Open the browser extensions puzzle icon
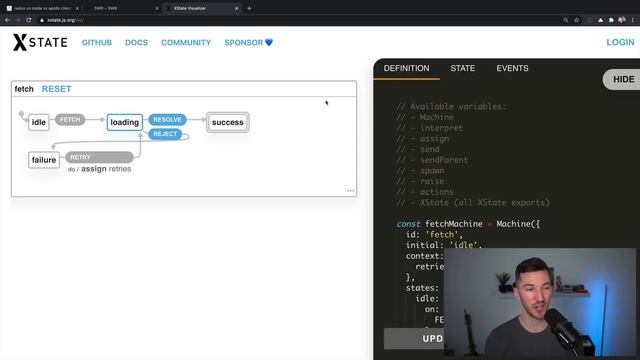The height and width of the screenshot is (360, 640). click(x=611, y=20)
